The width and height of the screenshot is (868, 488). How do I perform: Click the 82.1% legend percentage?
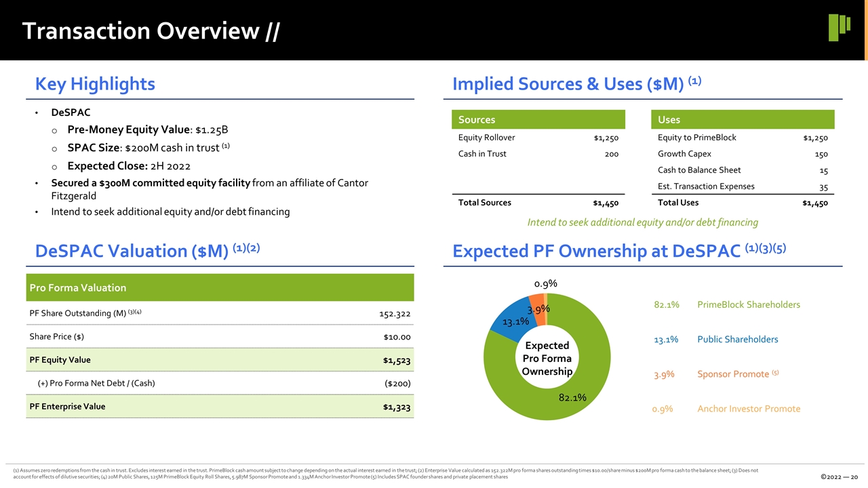tap(667, 305)
